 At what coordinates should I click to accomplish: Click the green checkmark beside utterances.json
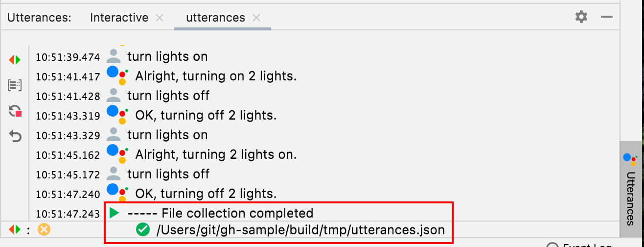point(142,229)
